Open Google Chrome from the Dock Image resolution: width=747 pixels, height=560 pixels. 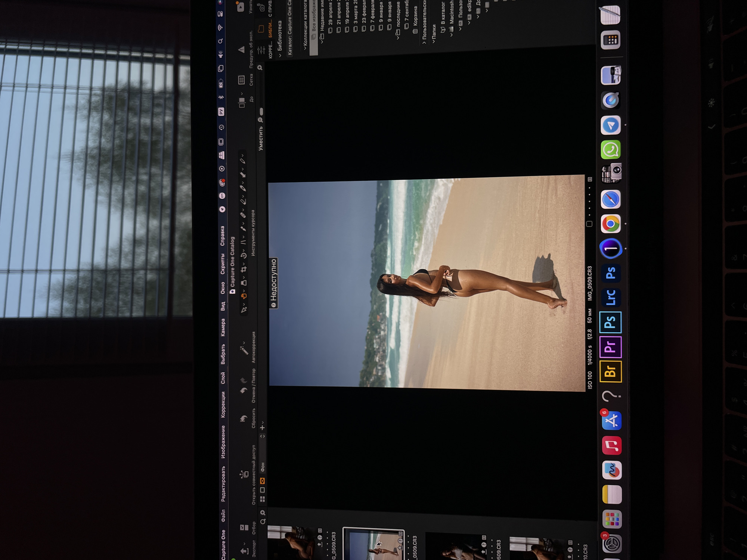tap(611, 224)
